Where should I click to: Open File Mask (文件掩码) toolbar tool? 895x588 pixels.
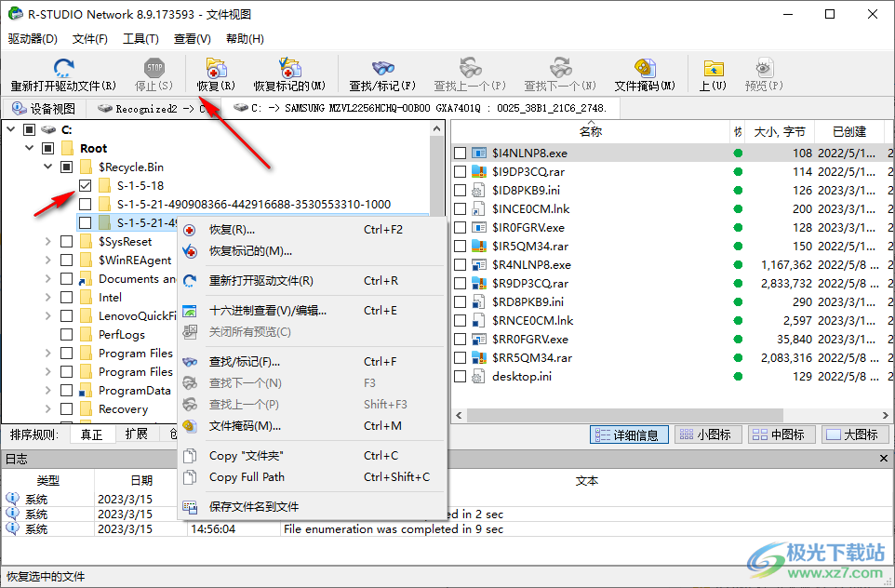coord(645,68)
